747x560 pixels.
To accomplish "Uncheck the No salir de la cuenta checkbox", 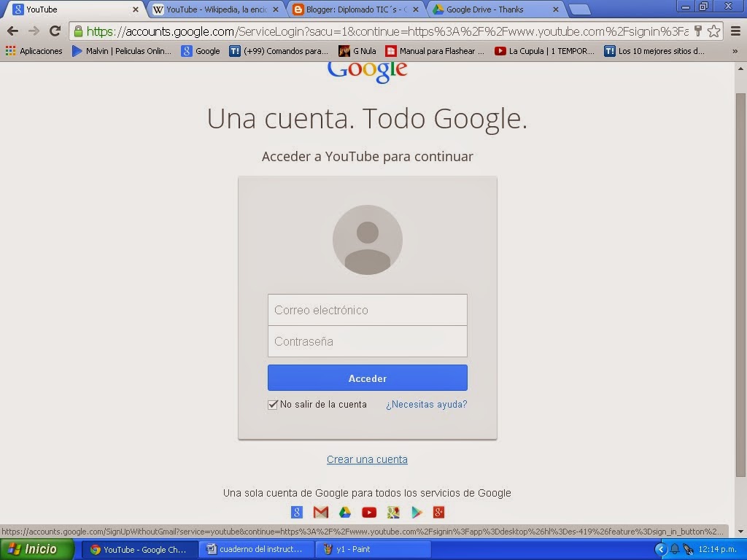I will click(x=273, y=405).
